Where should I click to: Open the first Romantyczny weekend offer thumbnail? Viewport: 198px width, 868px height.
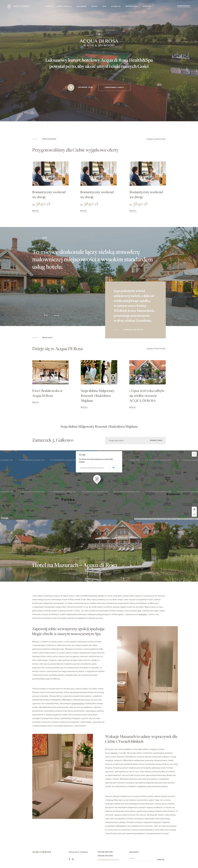(51, 174)
